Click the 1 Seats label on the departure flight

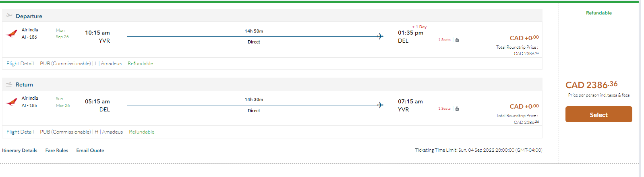coord(444,40)
